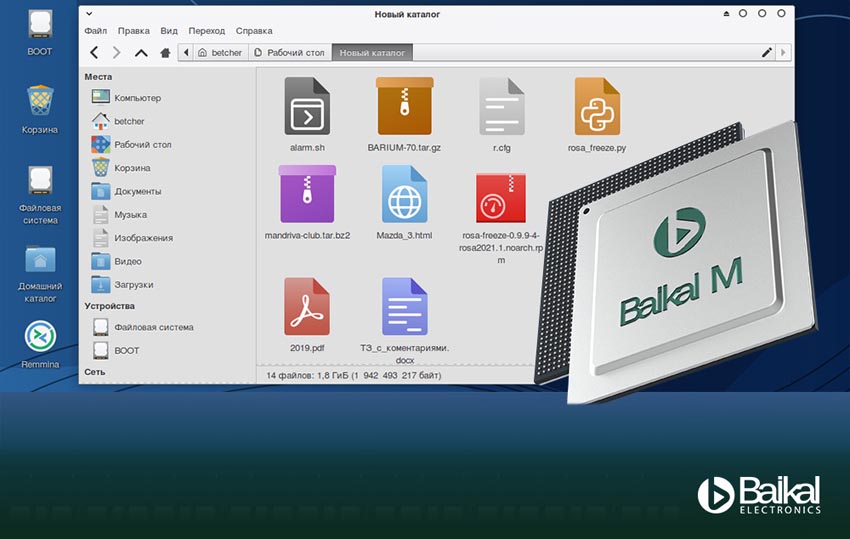850x539 pixels.
Task: Select the r.cfg file icon
Action: pos(501,107)
